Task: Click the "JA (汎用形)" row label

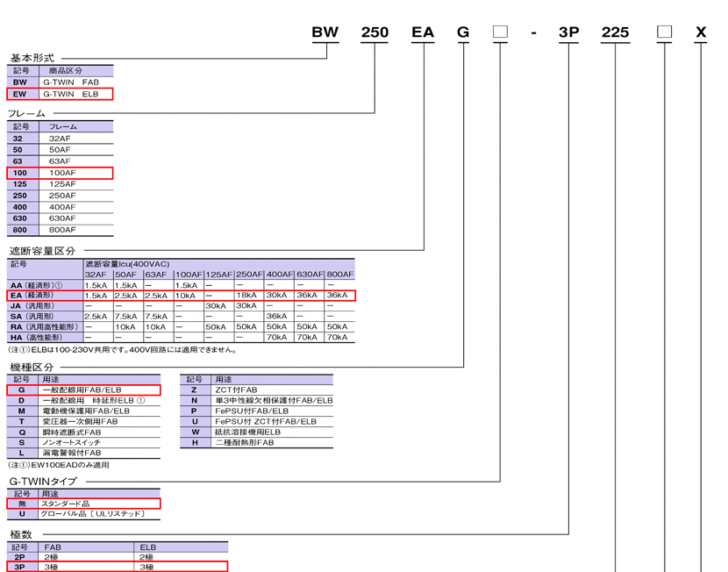Action: pyautogui.click(x=32, y=306)
